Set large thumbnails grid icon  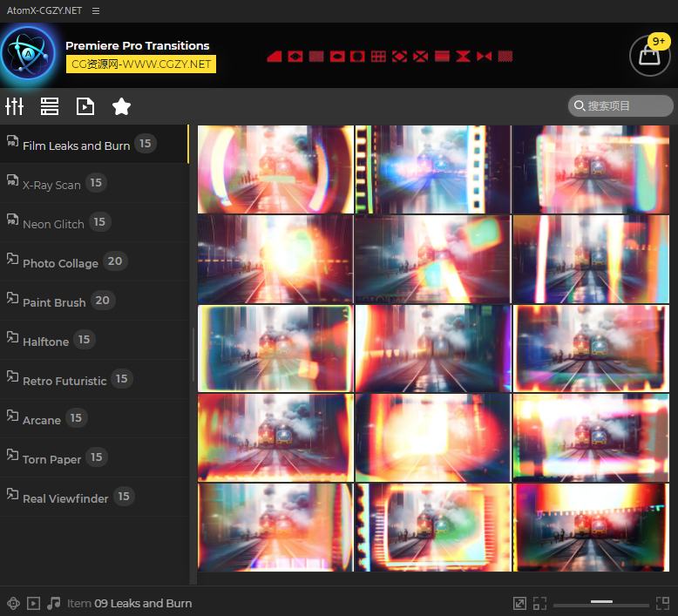(662, 603)
